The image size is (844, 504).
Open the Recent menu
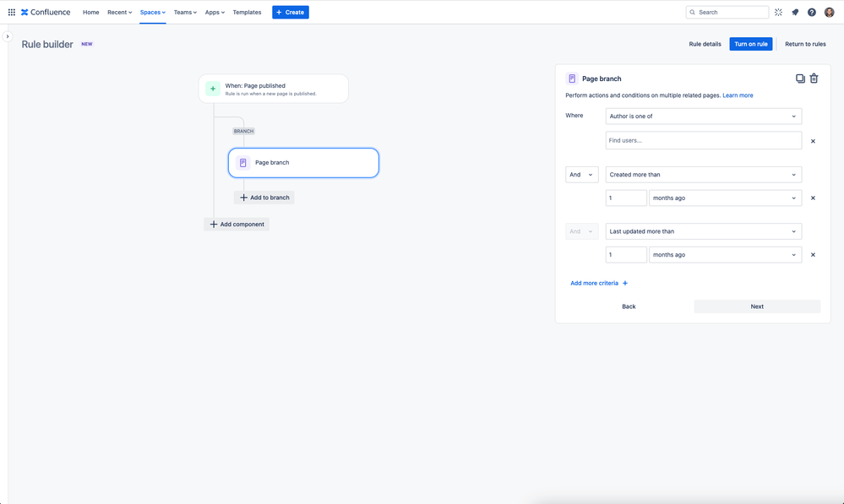pyautogui.click(x=119, y=12)
